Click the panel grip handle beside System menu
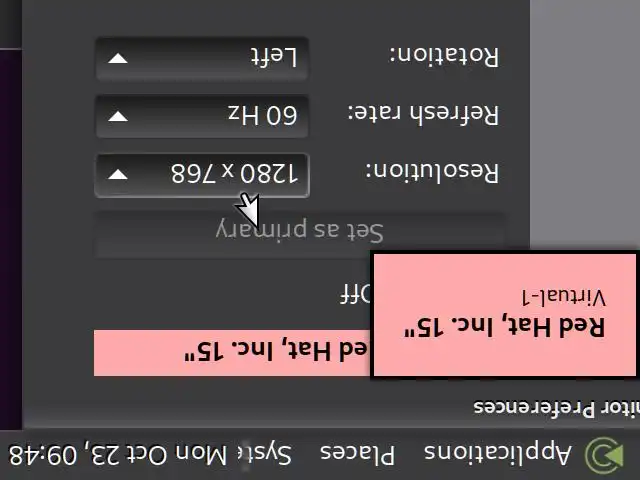 pyautogui.click(x=245, y=455)
